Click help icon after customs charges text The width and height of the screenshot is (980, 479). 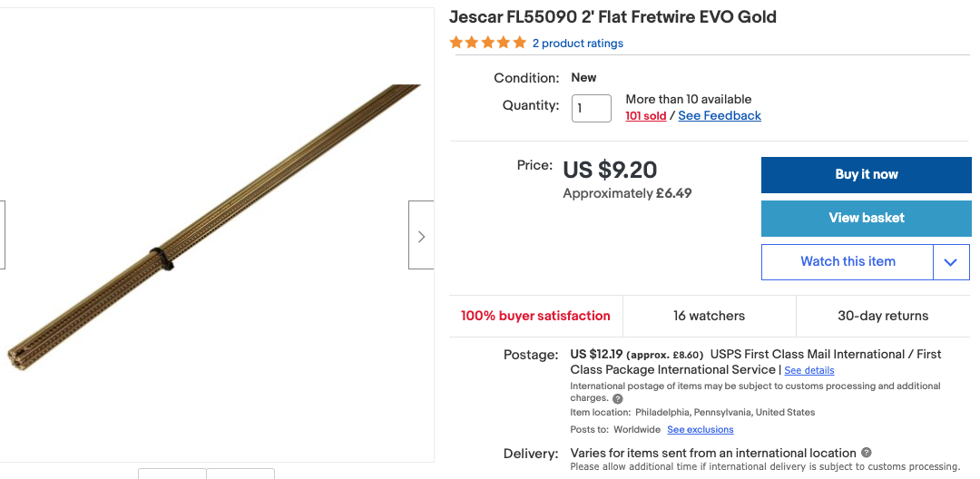pyautogui.click(x=618, y=398)
